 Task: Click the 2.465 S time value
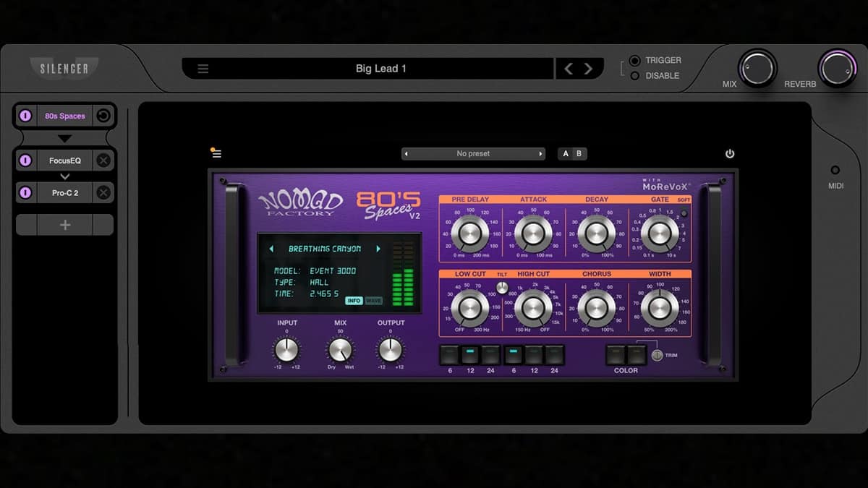tap(324, 294)
